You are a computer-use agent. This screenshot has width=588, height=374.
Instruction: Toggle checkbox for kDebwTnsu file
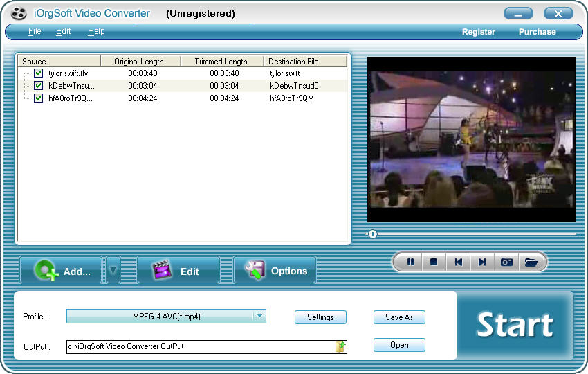39,86
